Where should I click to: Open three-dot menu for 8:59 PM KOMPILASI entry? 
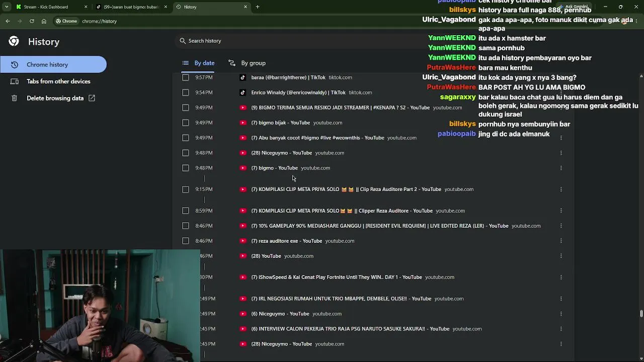[561, 211]
